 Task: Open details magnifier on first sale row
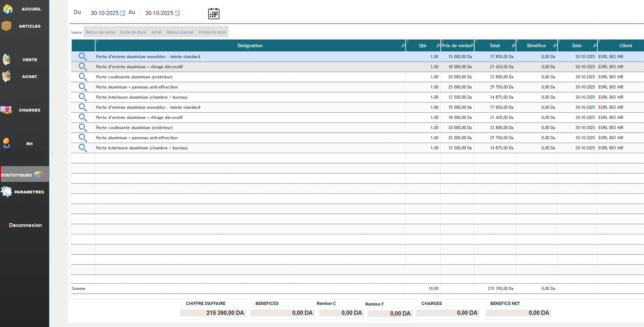click(82, 56)
